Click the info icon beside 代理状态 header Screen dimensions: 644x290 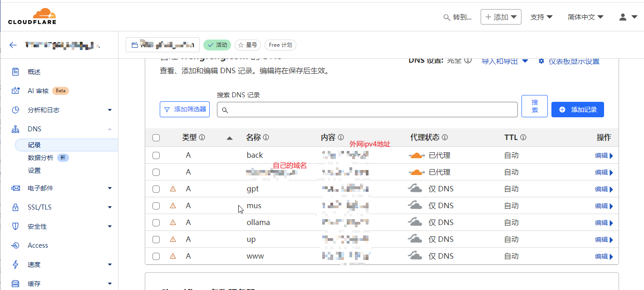tap(445, 137)
